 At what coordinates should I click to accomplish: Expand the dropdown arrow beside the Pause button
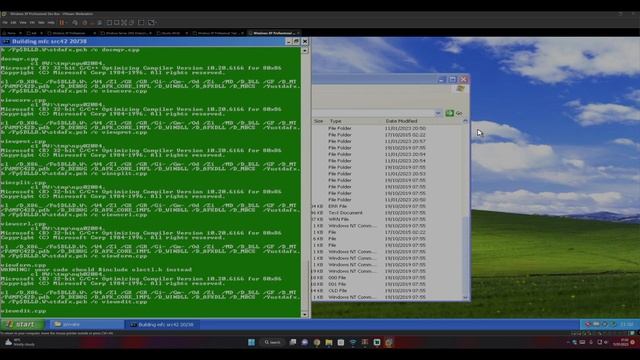pyautogui.click(x=67, y=22)
